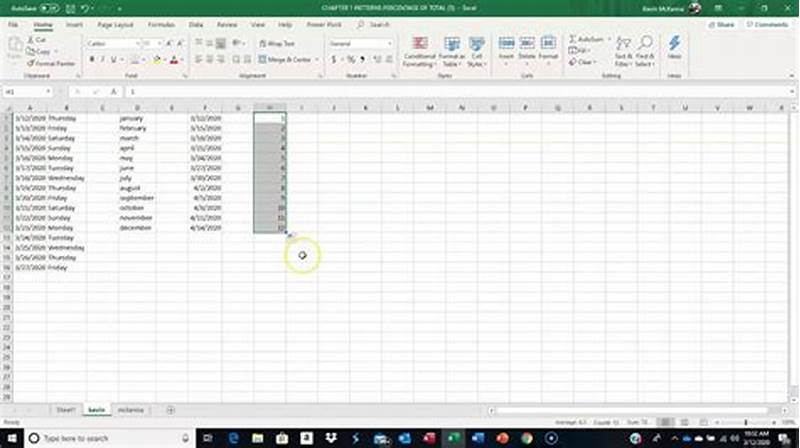Click the Copy button

39,52
